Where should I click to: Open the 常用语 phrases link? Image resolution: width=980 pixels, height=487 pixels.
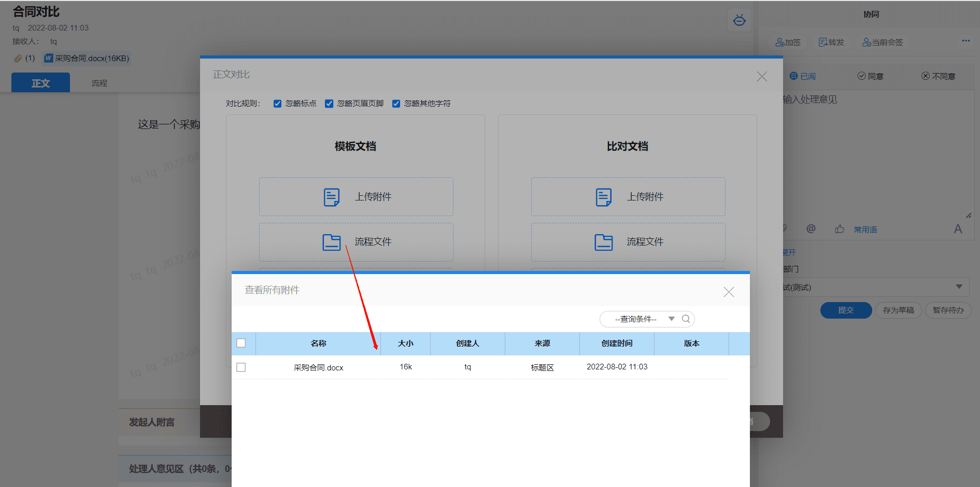click(865, 230)
